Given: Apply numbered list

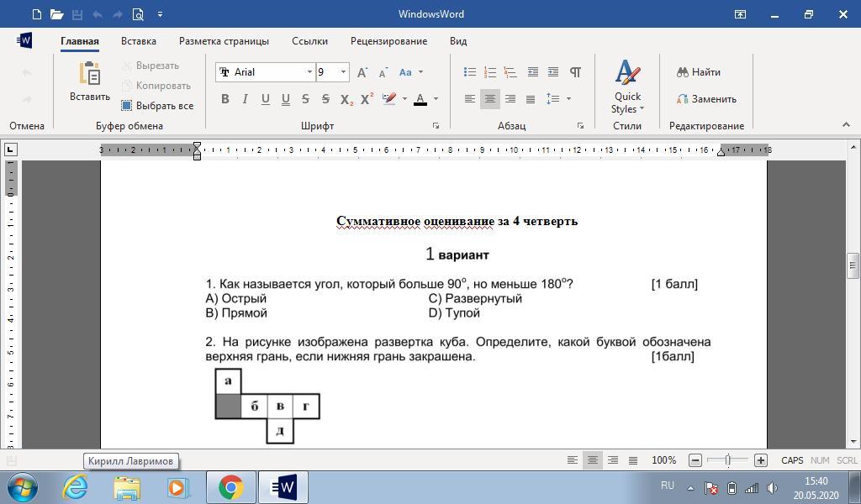Looking at the screenshot, I should [x=490, y=72].
